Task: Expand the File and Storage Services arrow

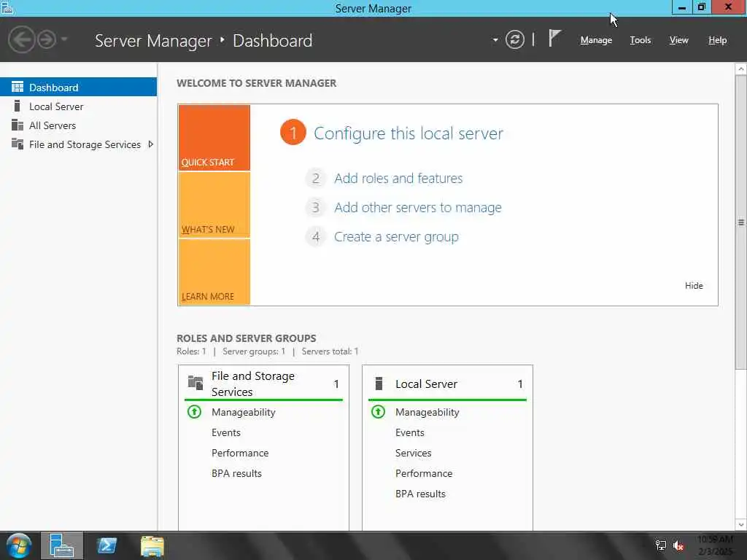Action: 150,144
